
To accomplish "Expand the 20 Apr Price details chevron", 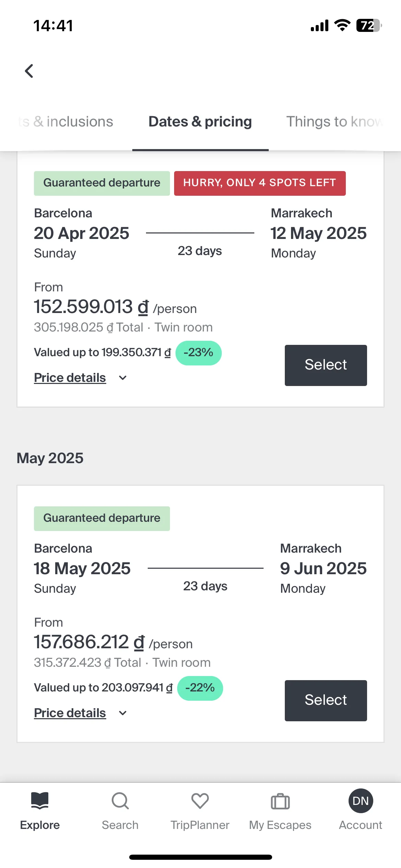I will (123, 378).
